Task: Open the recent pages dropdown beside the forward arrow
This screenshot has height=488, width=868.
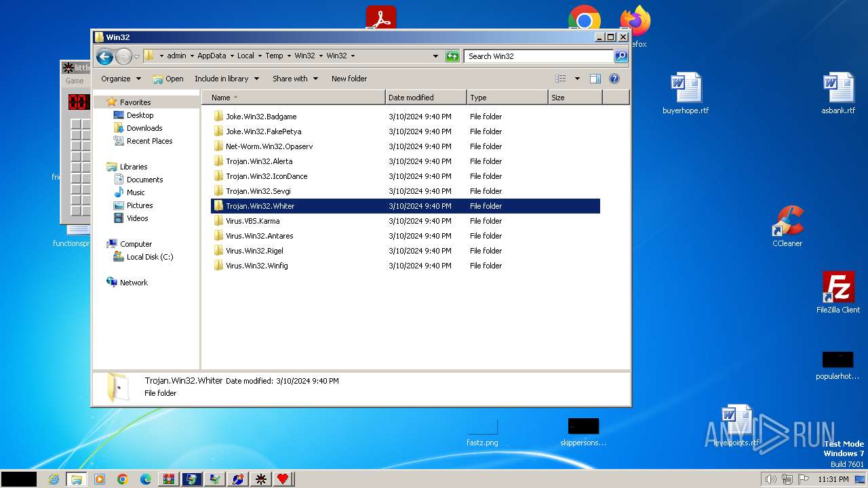Action: point(137,56)
